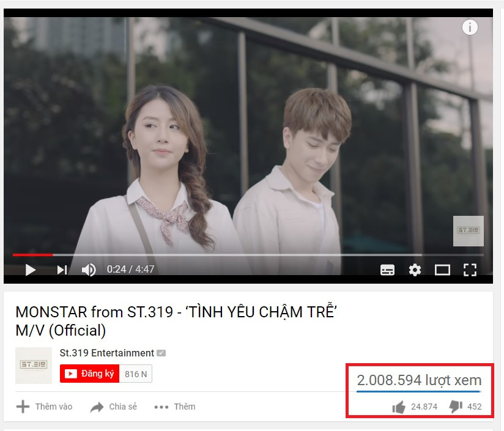The width and height of the screenshot is (504, 431).
Task: Click the video frame to resume playback
Action: click(x=248, y=135)
